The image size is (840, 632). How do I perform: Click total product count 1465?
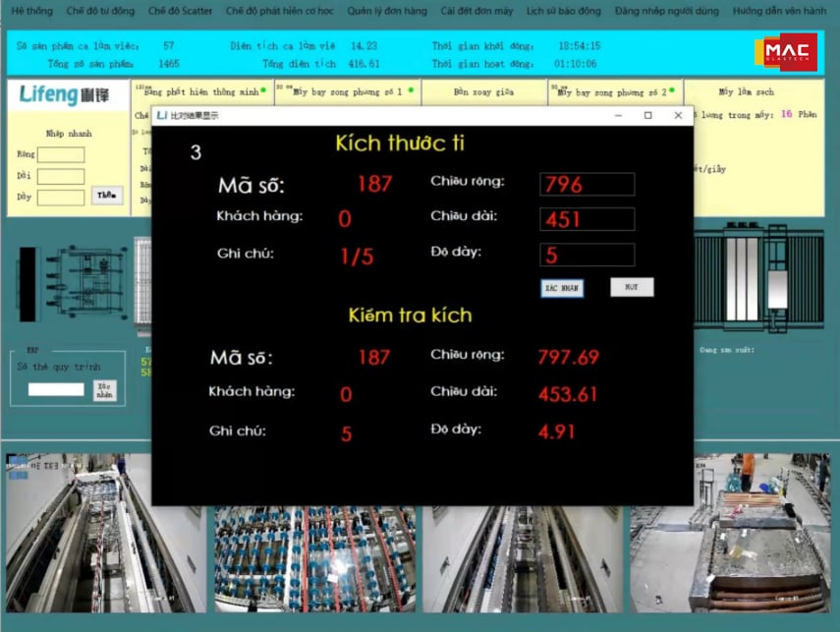tap(169, 64)
